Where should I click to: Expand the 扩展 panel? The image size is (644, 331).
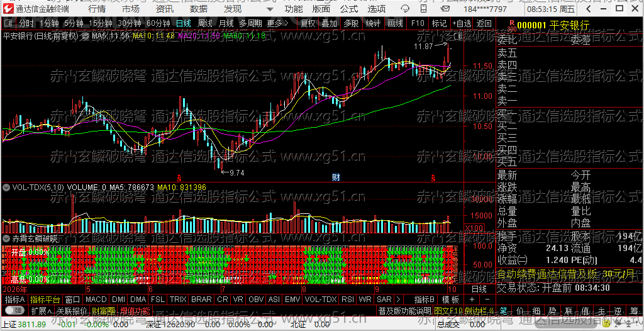41,310
